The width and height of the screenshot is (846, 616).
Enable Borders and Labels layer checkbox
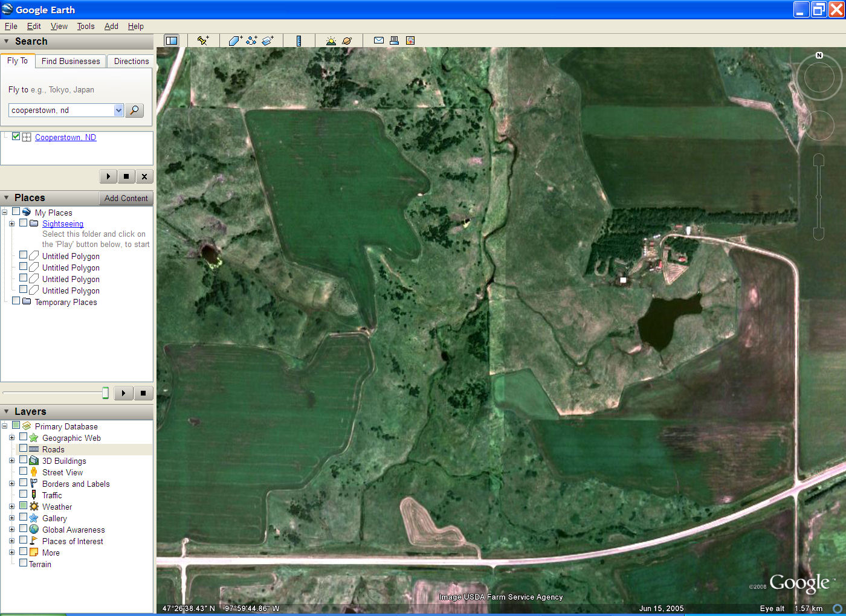click(23, 483)
